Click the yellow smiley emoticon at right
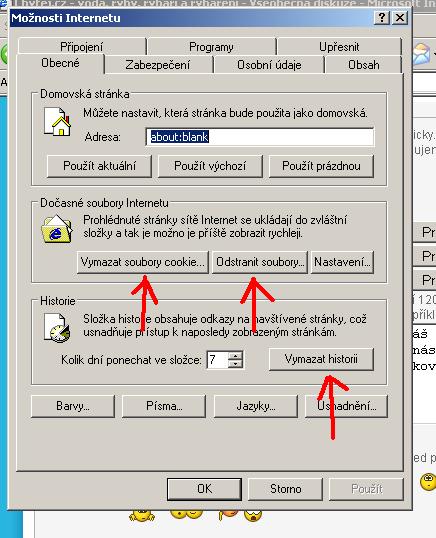The width and height of the screenshot is (436, 538). (x=428, y=481)
